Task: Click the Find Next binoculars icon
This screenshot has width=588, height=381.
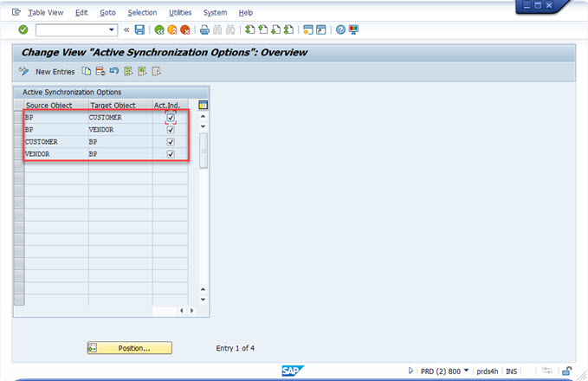Action: 230,30
